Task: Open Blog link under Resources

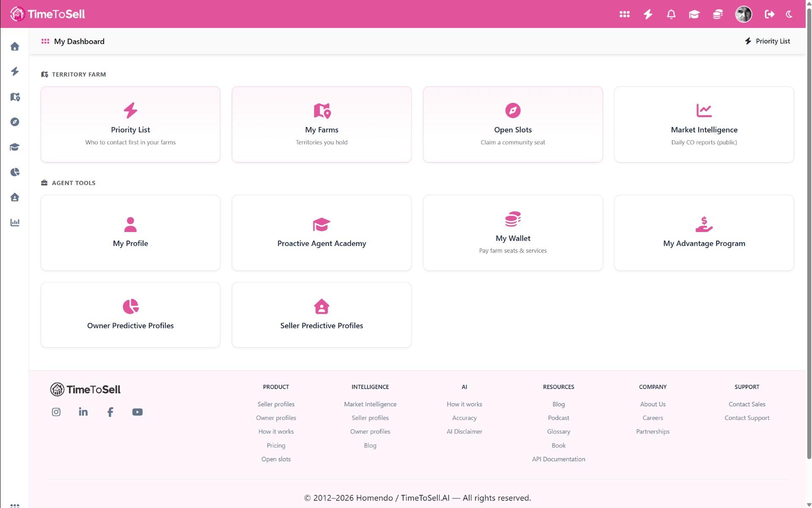Action: coord(558,404)
